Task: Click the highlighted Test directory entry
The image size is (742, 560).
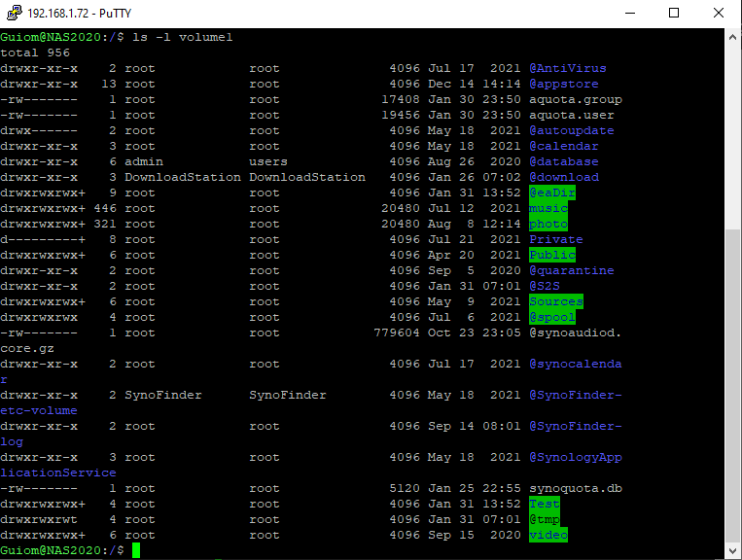Action: click(x=545, y=504)
